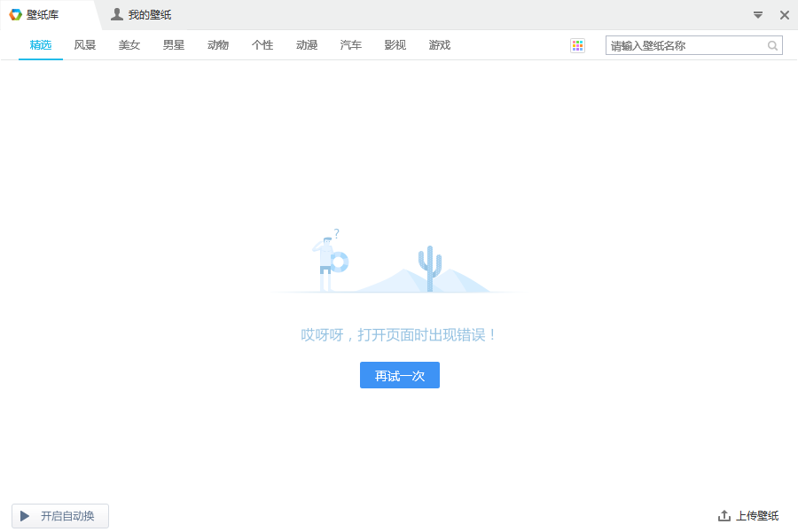Open the color filter palette icon
This screenshot has width=798, height=532.
tap(578, 45)
